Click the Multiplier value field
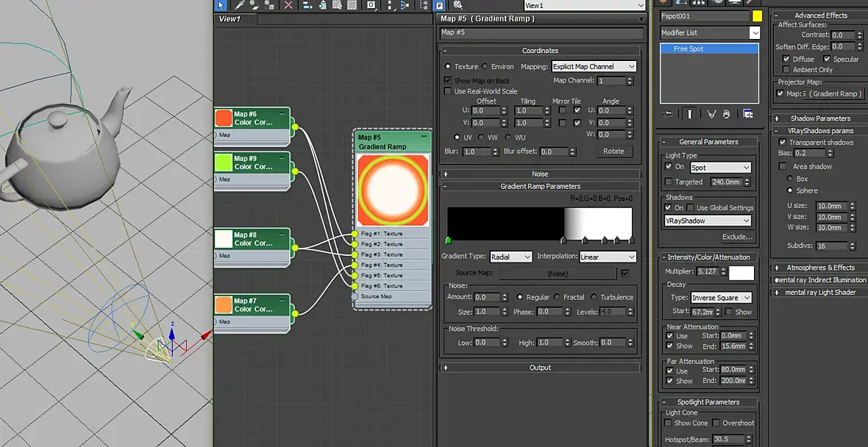The height and width of the screenshot is (447, 868). pos(708,272)
